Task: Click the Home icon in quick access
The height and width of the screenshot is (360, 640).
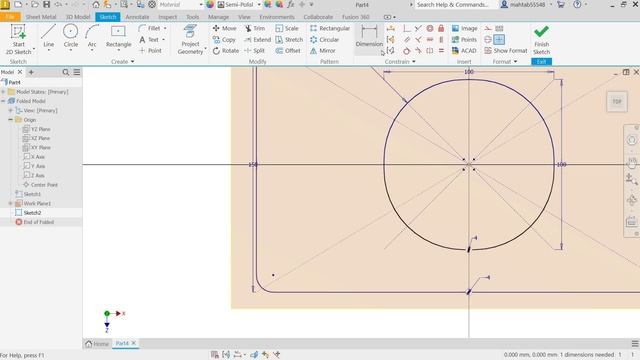Action: click(x=96, y=4)
